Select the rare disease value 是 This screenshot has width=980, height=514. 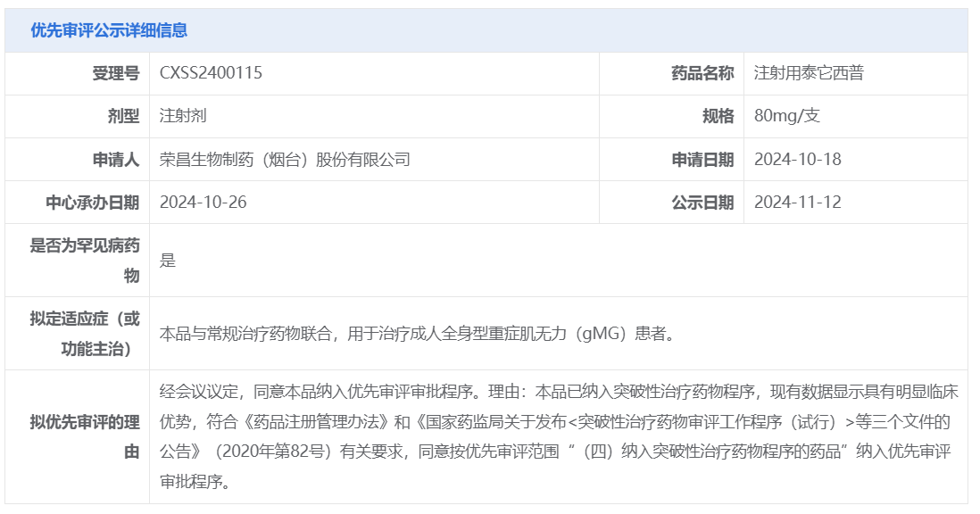(168, 261)
